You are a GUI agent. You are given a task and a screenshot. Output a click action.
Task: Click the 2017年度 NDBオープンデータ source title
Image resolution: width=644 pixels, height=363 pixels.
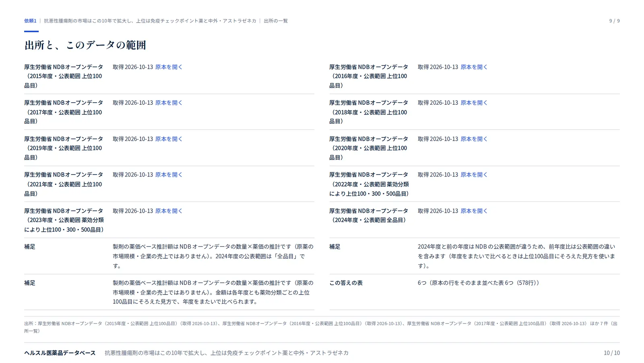click(64, 112)
